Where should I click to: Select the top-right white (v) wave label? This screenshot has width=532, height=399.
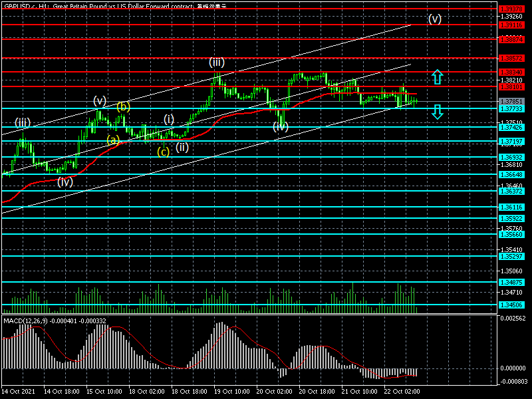(434, 19)
